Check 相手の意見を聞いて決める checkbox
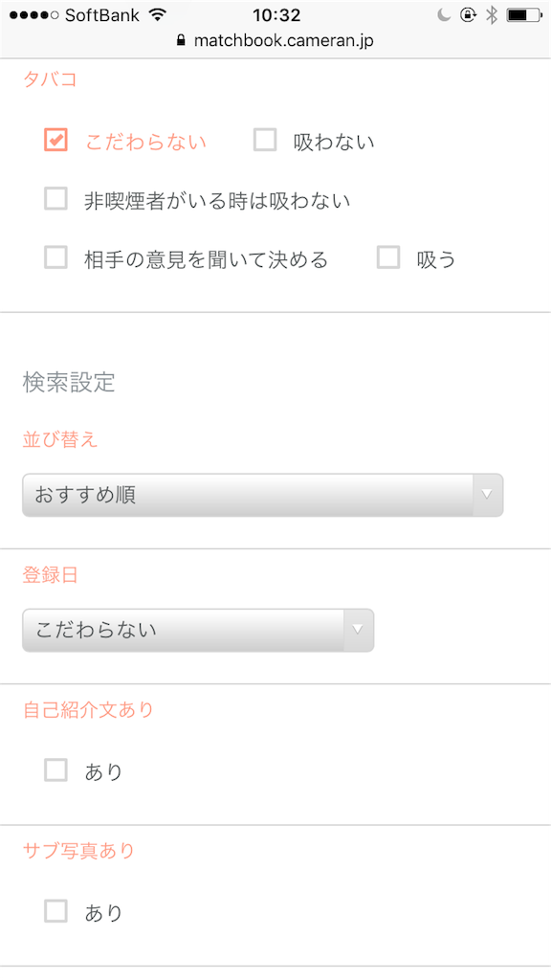The width and height of the screenshot is (551, 980). (x=55, y=256)
